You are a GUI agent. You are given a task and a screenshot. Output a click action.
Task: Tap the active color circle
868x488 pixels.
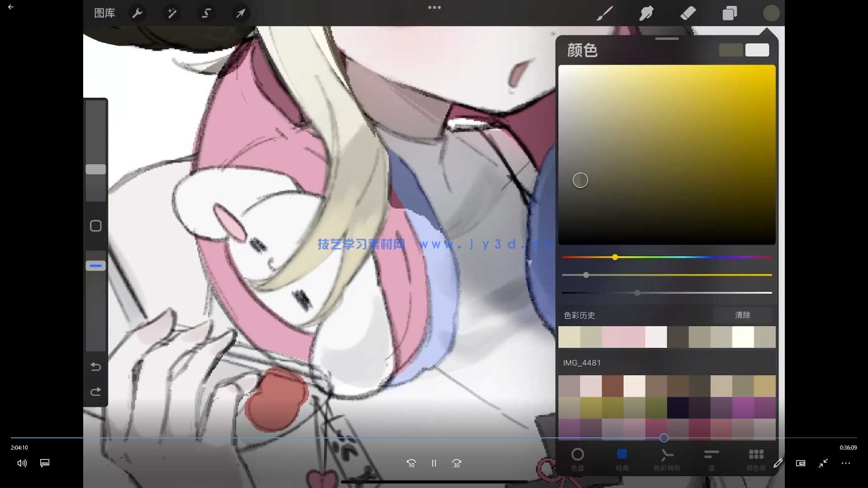[771, 13]
